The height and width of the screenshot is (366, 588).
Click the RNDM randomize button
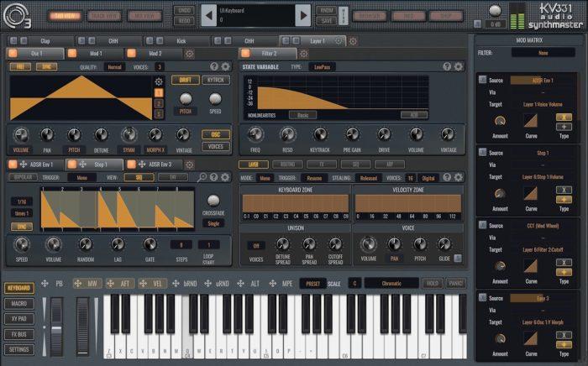click(x=327, y=11)
